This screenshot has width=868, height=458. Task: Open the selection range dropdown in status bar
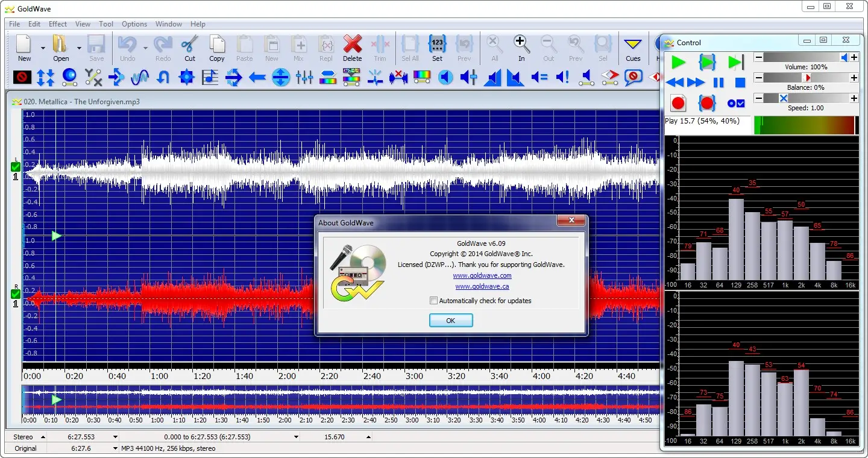click(x=296, y=437)
